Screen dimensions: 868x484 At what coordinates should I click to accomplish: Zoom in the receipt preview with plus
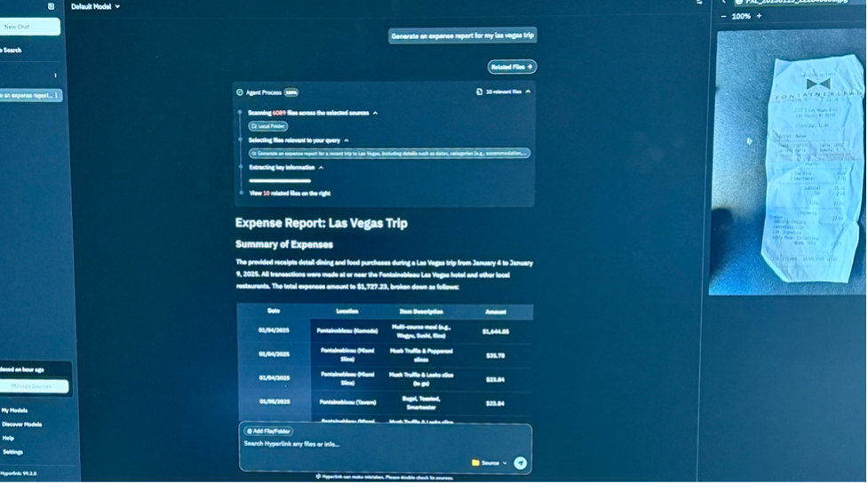pyautogui.click(x=759, y=16)
